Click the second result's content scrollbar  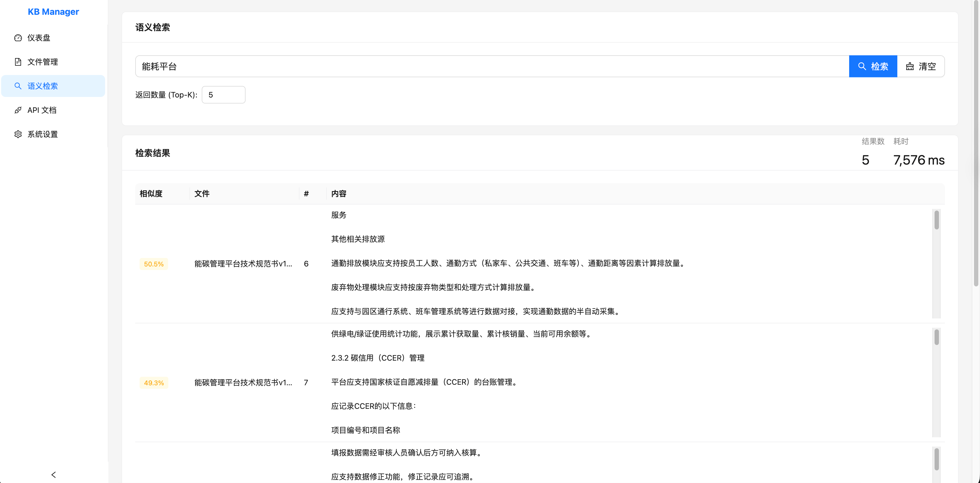936,337
